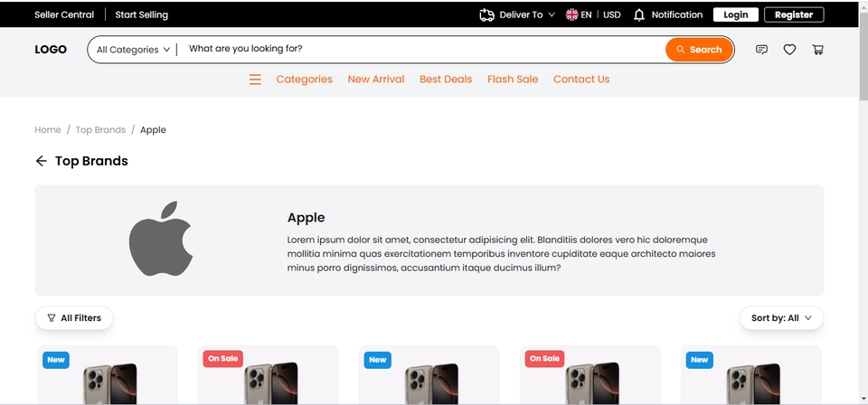Click the notification bell icon
Image resolution: width=868 pixels, height=405 pixels.
point(639,14)
